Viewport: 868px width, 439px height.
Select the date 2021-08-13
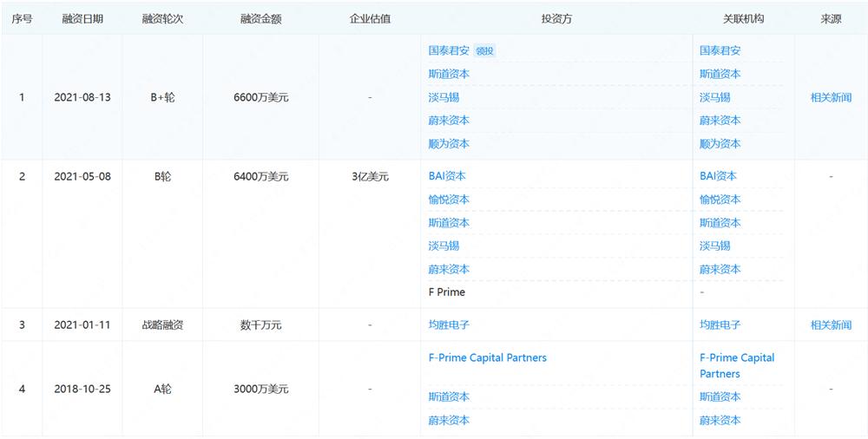click(x=82, y=98)
